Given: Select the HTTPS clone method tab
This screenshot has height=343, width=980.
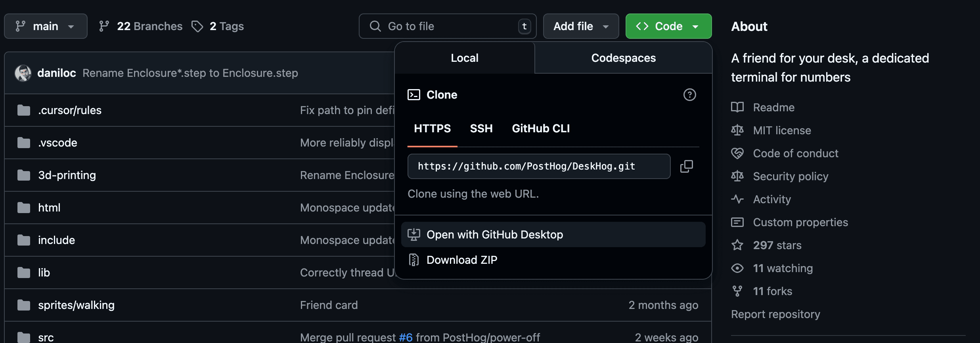Looking at the screenshot, I should (x=433, y=128).
